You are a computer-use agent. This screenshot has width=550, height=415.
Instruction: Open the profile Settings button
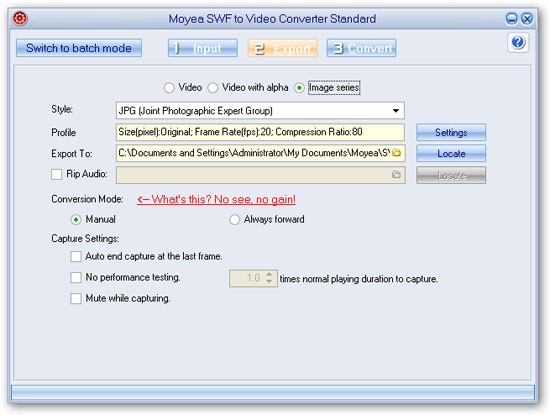[451, 132]
